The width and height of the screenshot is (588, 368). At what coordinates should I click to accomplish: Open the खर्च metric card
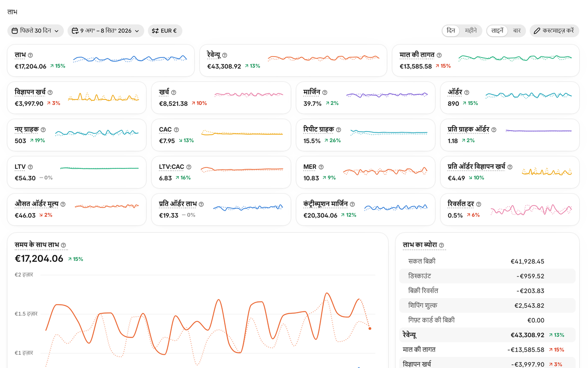click(221, 98)
